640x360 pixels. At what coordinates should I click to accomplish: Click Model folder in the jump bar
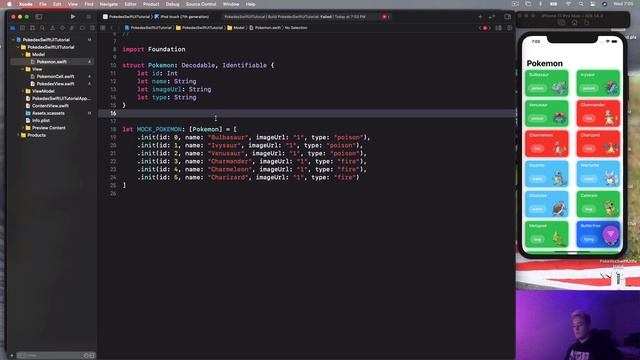[x=236, y=28]
